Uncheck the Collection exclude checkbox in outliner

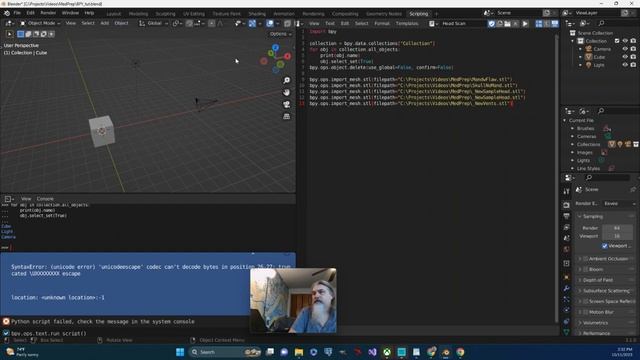point(617,41)
